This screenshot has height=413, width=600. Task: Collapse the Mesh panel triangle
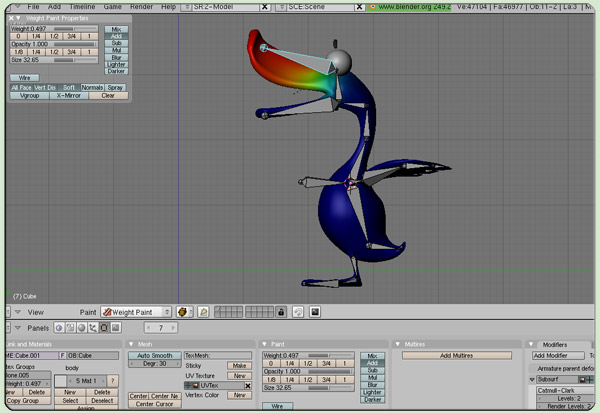(131, 344)
